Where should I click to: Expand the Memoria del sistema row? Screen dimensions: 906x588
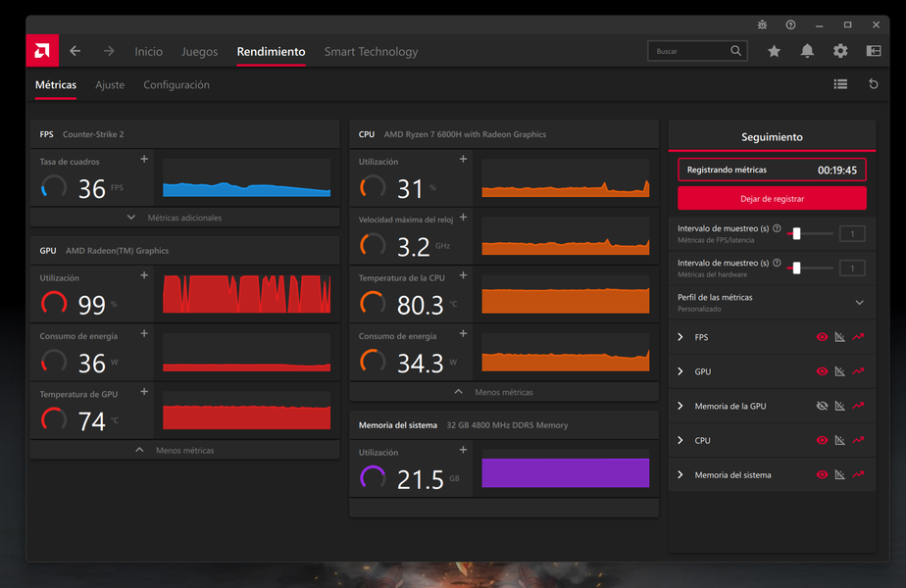point(680,475)
